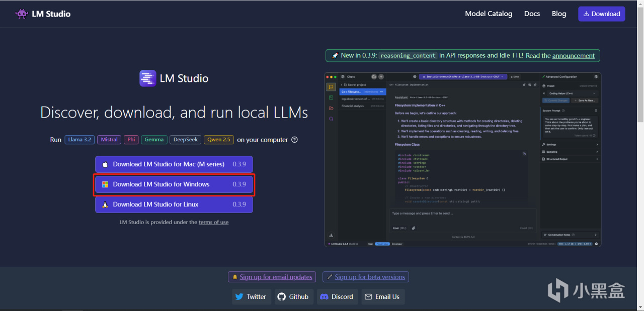
Task: Select the DeepSeek model tag
Action: click(185, 140)
